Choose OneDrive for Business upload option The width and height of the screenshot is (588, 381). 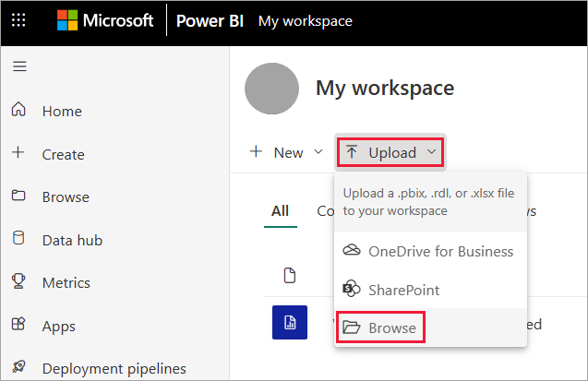click(x=430, y=251)
